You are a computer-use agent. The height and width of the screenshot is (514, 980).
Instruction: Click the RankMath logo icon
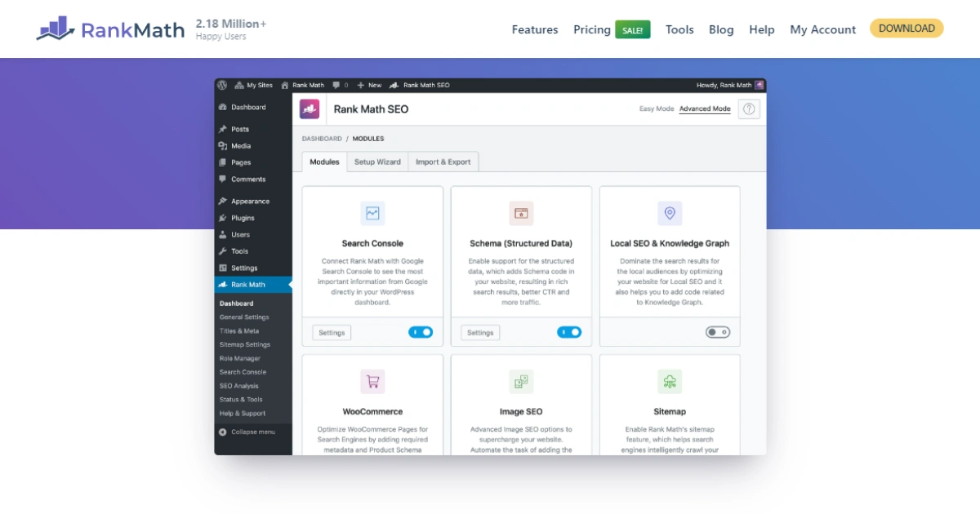[56, 29]
